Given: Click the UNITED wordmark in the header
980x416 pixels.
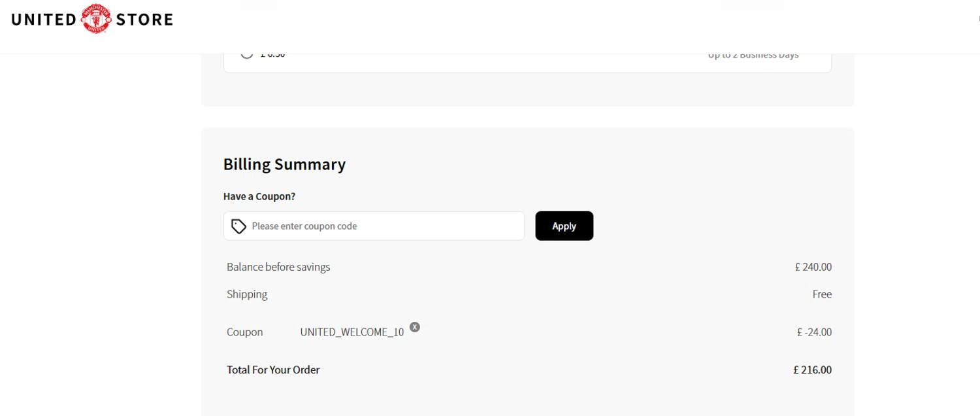Looking at the screenshot, I should 44,20.
